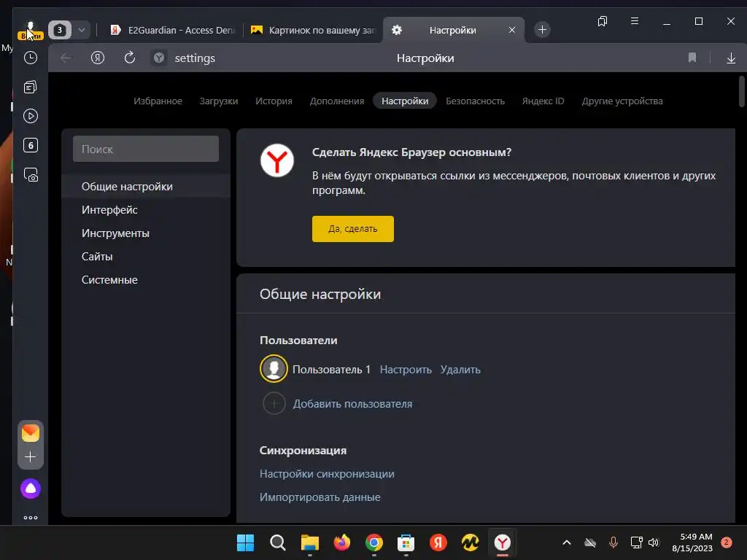Open the tab groups icon in sidebar
The height and width of the screenshot is (560, 747).
click(31, 87)
